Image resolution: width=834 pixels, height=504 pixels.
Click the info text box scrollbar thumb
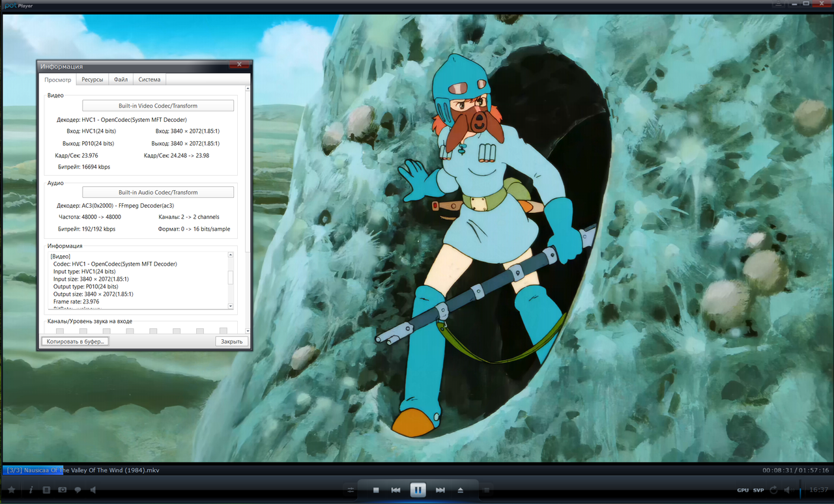231,278
